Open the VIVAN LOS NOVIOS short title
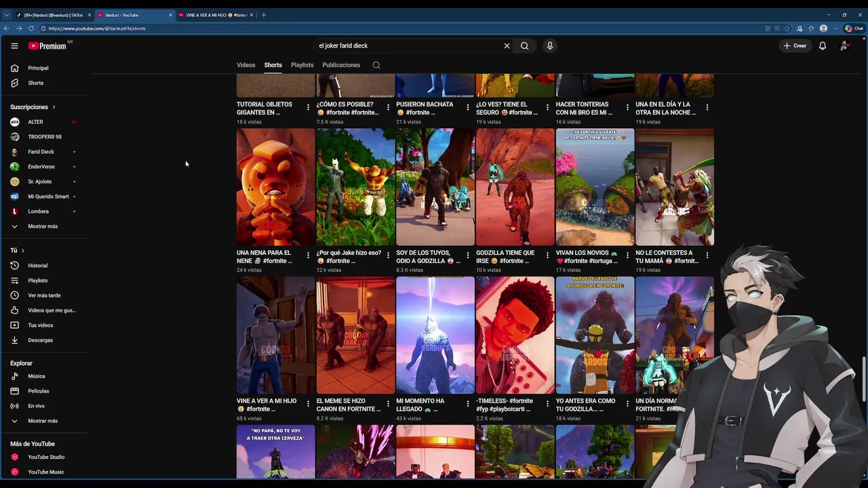 click(587, 257)
